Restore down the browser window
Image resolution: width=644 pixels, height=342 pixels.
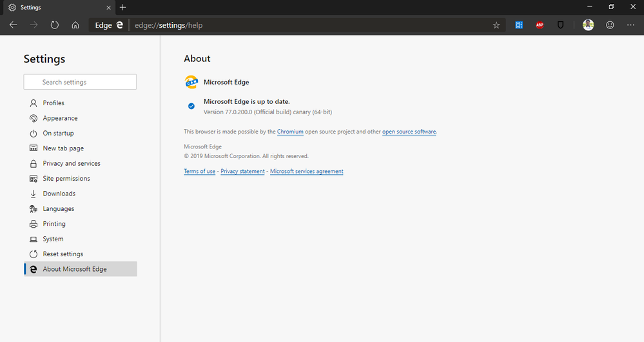click(x=611, y=7)
